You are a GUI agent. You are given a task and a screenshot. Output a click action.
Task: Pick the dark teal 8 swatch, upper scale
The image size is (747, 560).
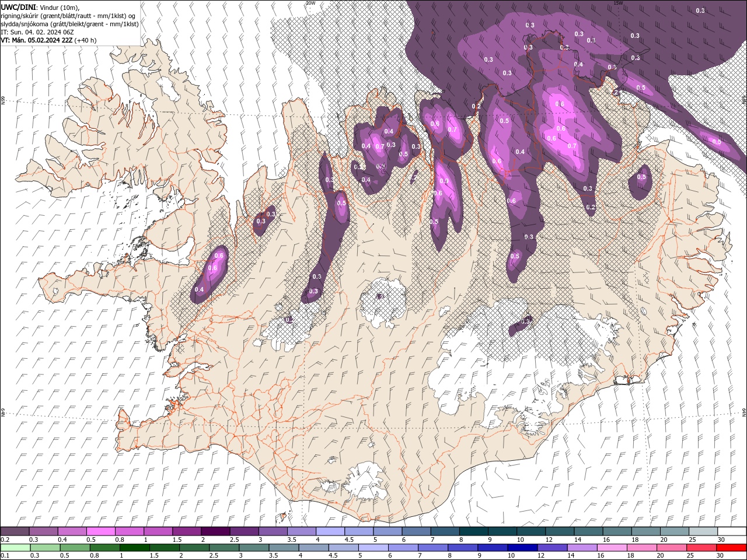(473, 531)
